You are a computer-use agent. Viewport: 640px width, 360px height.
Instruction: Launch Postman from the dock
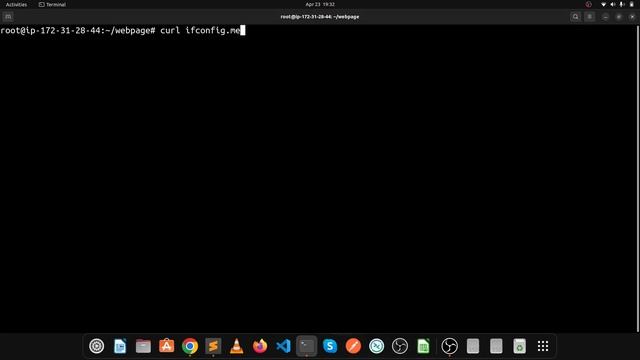tap(353, 346)
